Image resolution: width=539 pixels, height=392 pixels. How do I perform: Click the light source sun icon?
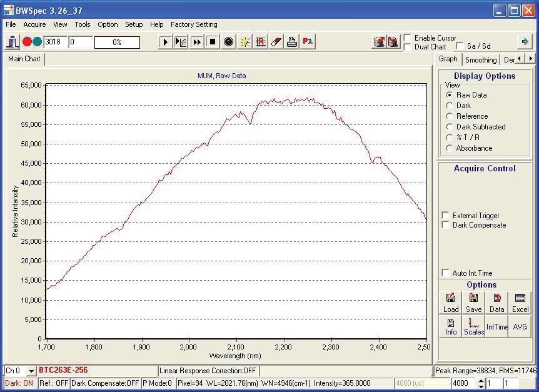tap(244, 42)
